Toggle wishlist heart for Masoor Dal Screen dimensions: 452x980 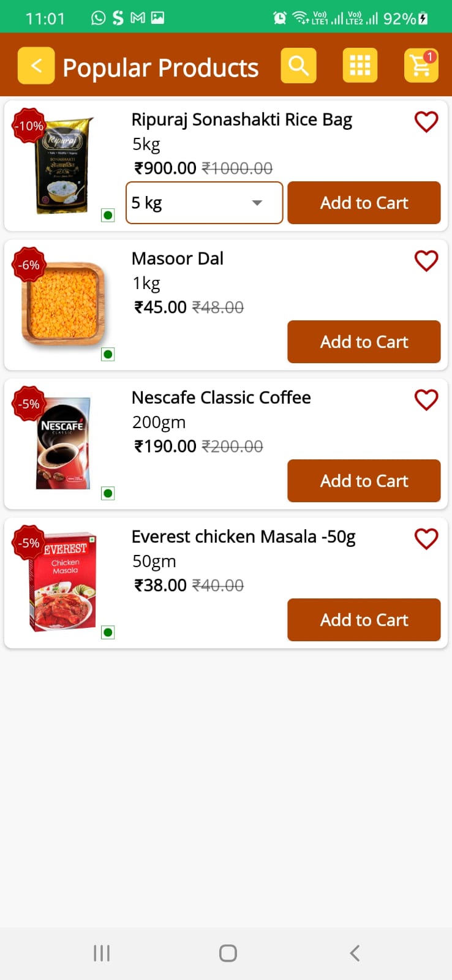[x=426, y=261]
